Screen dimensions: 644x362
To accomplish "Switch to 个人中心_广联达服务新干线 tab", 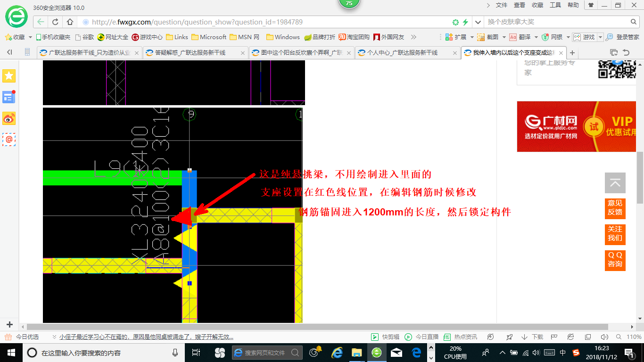I will click(x=408, y=53).
